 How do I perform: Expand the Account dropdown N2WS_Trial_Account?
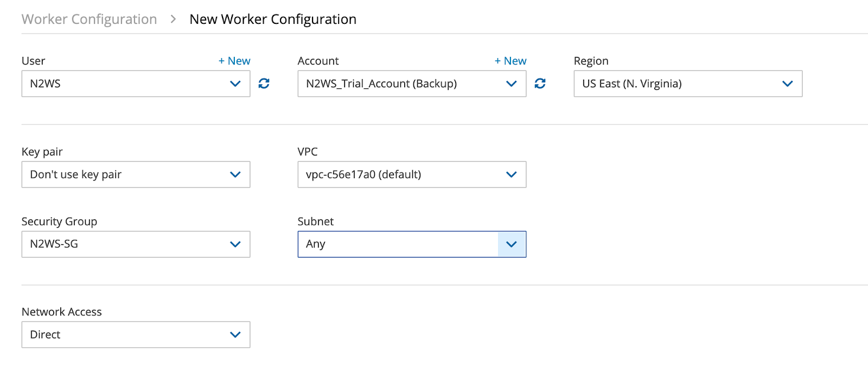(401, 83)
